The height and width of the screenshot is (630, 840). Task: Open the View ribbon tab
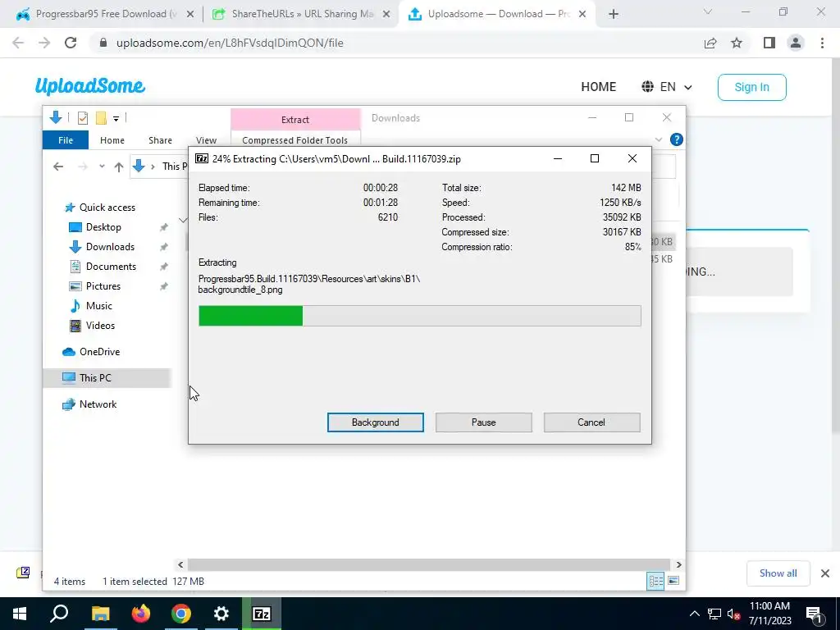coord(206,139)
